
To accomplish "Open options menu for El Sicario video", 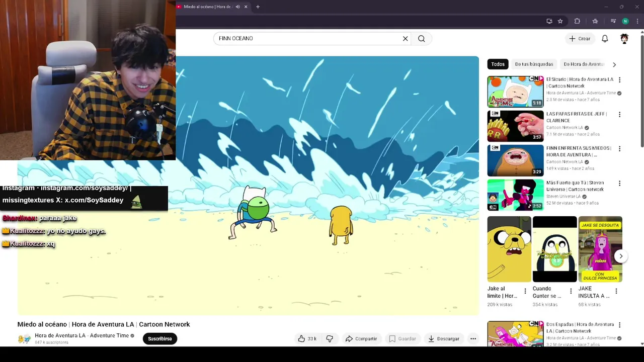I will point(619,80).
